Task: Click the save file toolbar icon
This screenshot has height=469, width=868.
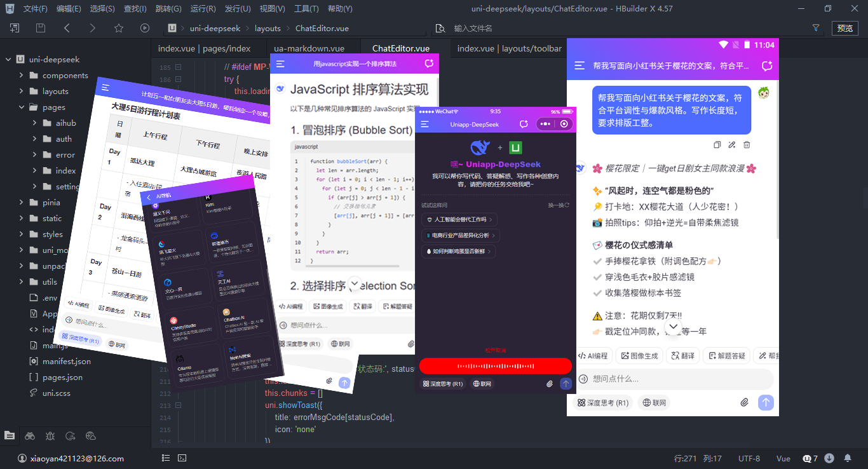Action: tap(41, 28)
